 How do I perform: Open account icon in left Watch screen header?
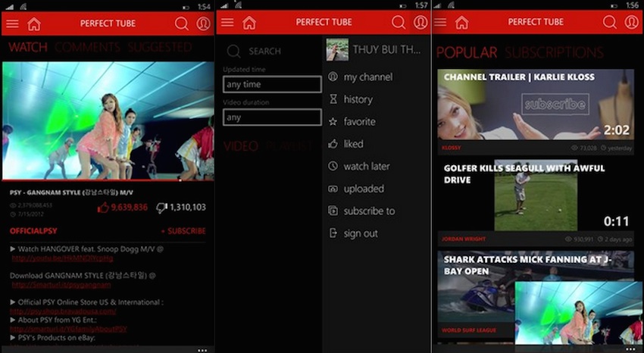point(203,23)
